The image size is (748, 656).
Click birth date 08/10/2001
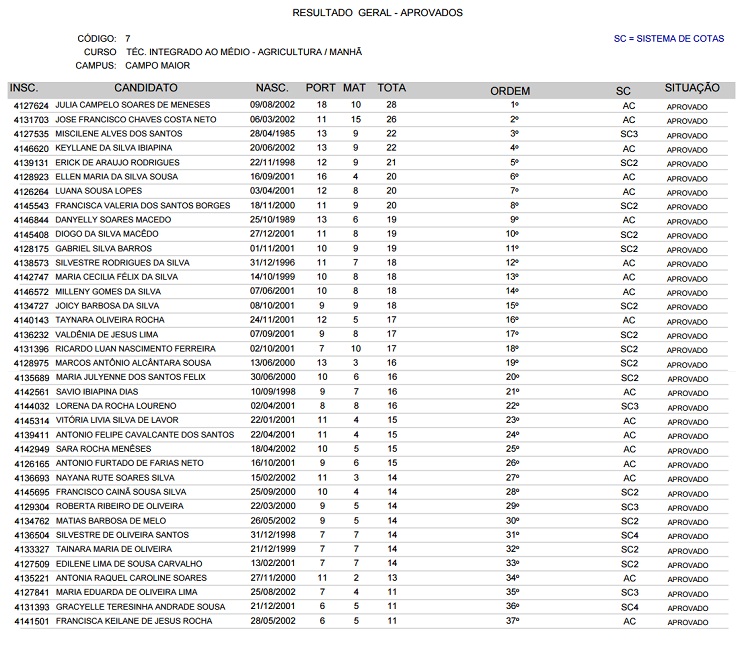click(x=272, y=305)
